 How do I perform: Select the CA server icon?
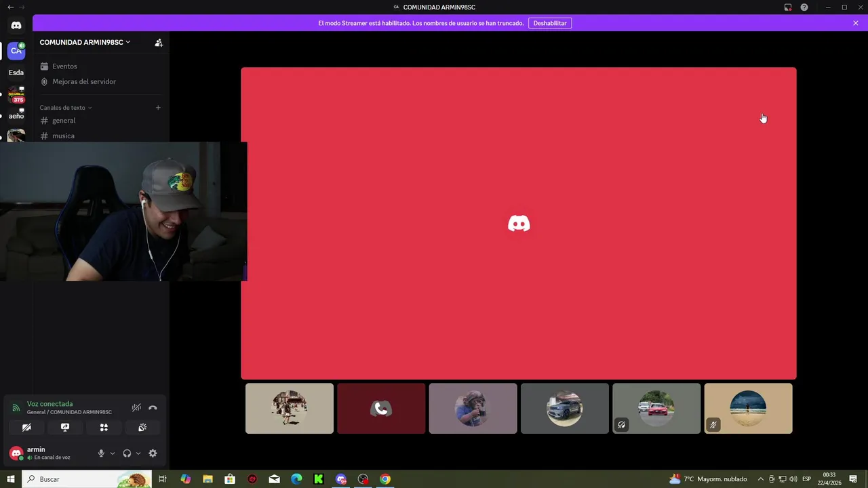[x=16, y=51]
